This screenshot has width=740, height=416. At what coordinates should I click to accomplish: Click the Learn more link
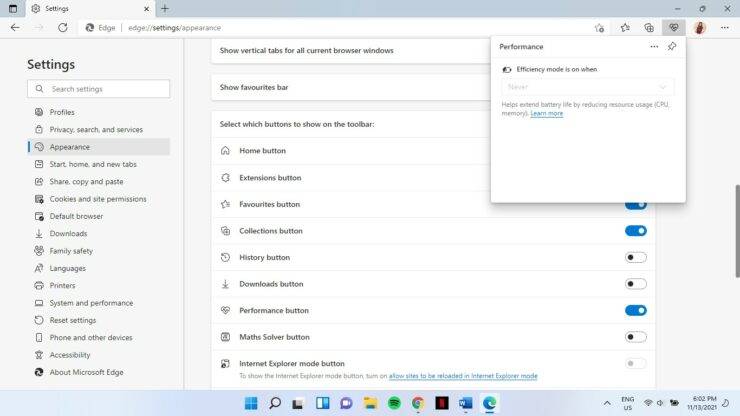(x=547, y=114)
